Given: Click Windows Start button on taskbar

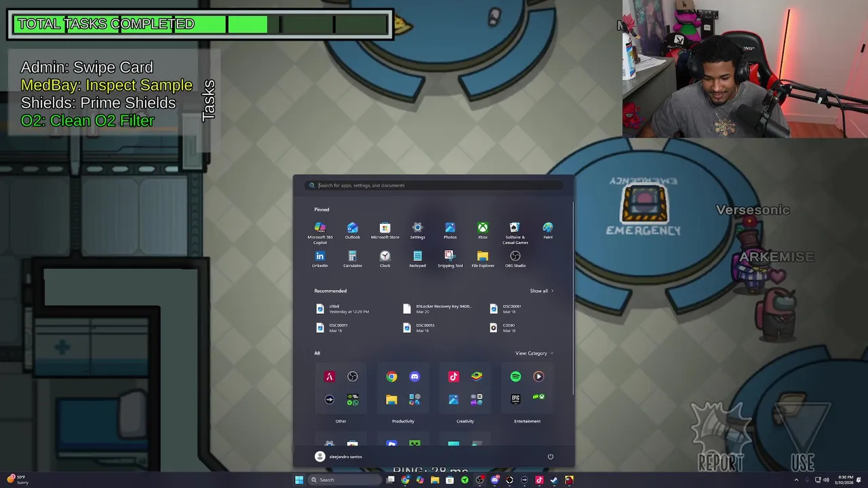Looking at the screenshot, I should pos(299,480).
